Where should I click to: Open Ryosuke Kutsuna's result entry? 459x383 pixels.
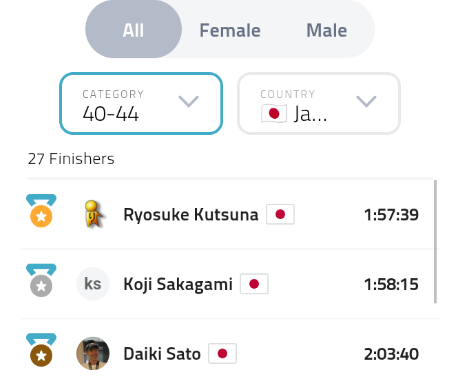click(228, 214)
